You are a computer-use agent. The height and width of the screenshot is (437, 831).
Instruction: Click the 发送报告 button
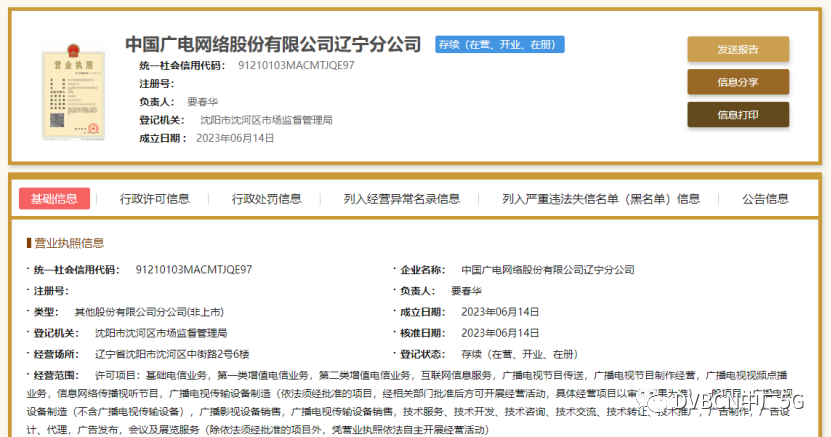(x=738, y=49)
